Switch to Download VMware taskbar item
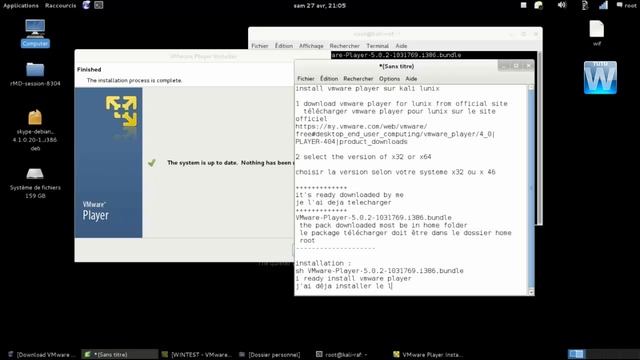This screenshot has width=640, height=360. [42, 354]
